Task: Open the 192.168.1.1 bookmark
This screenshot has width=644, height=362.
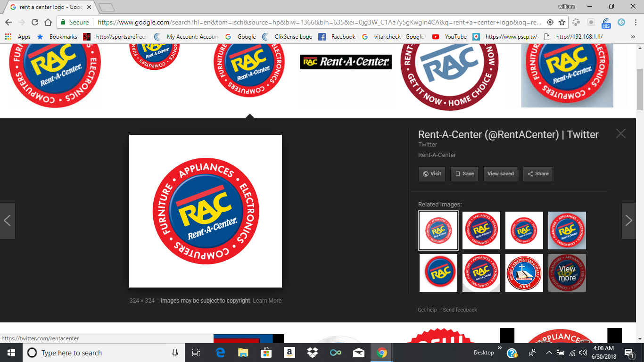Action: (x=573, y=36)
